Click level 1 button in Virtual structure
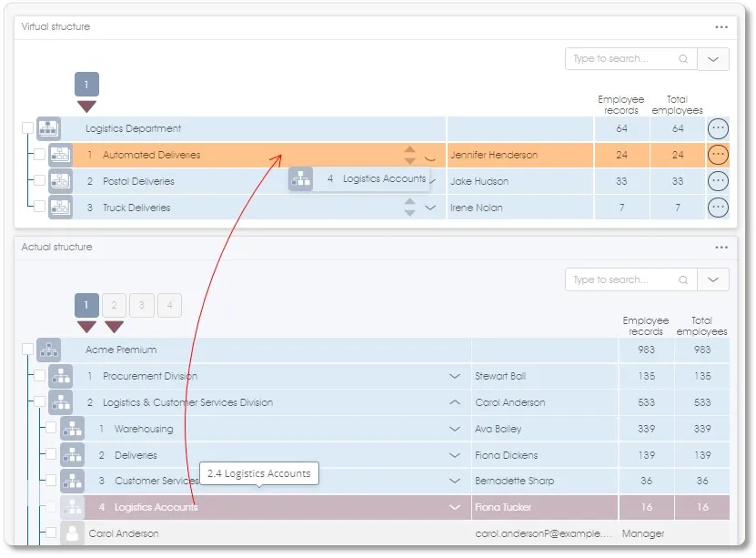The image size is (756, 558). click(x=86, y=85)
